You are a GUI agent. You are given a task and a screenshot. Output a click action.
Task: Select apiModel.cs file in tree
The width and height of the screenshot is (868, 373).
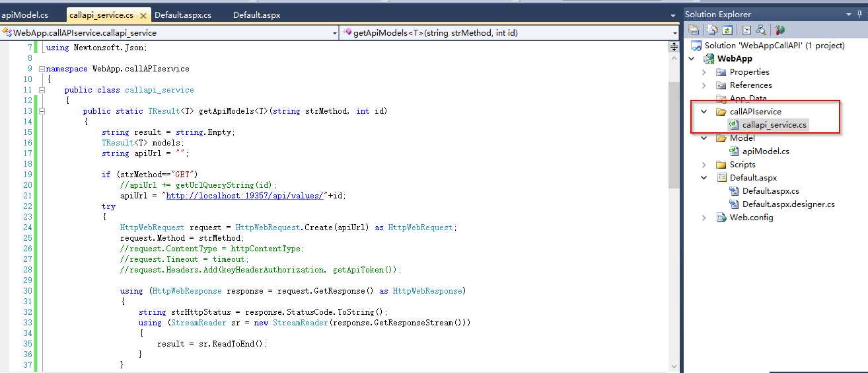766,151
